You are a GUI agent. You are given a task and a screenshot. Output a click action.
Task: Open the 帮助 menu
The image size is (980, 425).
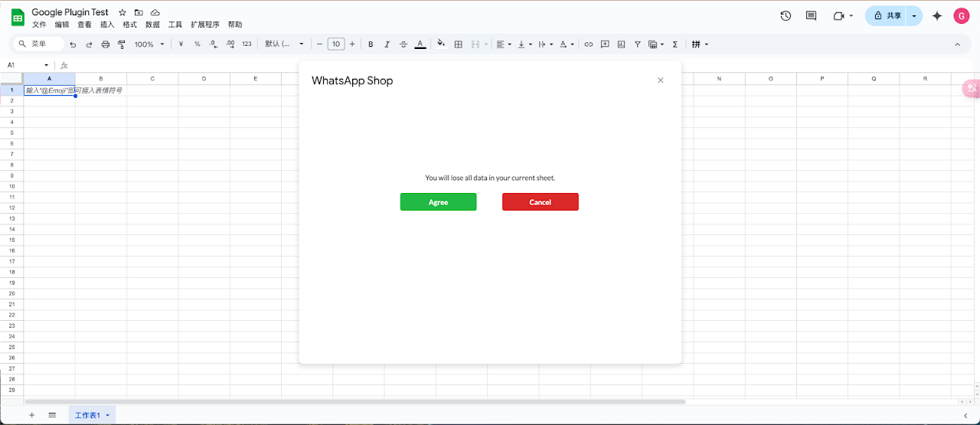235,25
